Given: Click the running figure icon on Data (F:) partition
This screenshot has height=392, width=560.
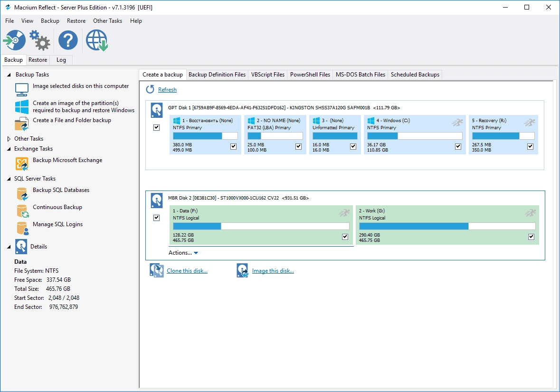Looking at the screenshot, I should click(344, 213).
